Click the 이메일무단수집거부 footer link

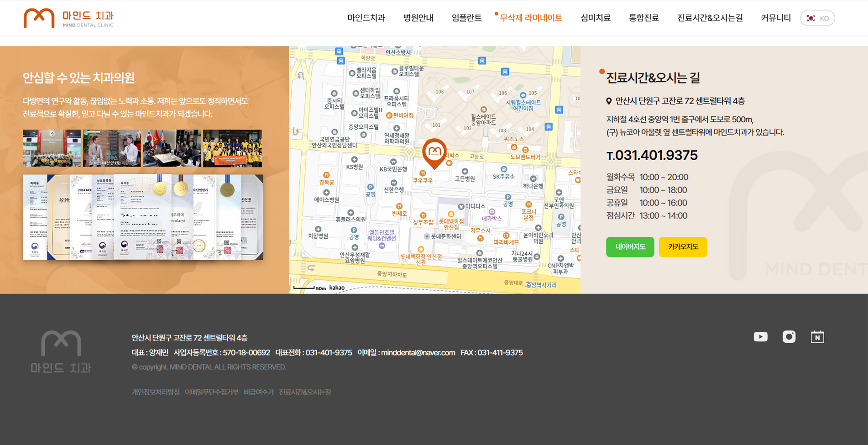click(x=211, y=392)
